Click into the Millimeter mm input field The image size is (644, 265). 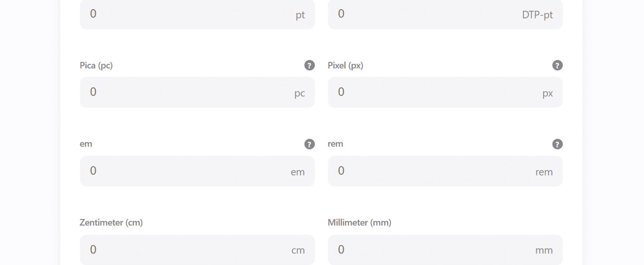coord(430,250)
